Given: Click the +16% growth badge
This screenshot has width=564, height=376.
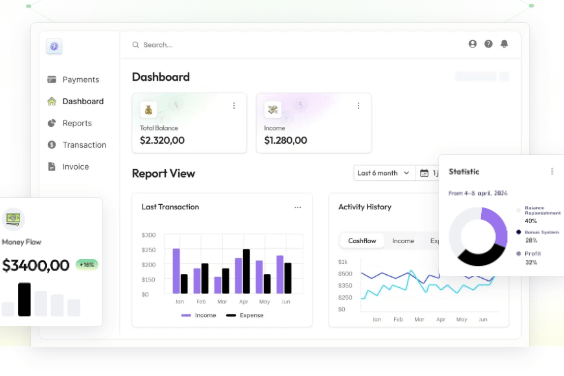Looking at the screenshot, I should 87,265.
